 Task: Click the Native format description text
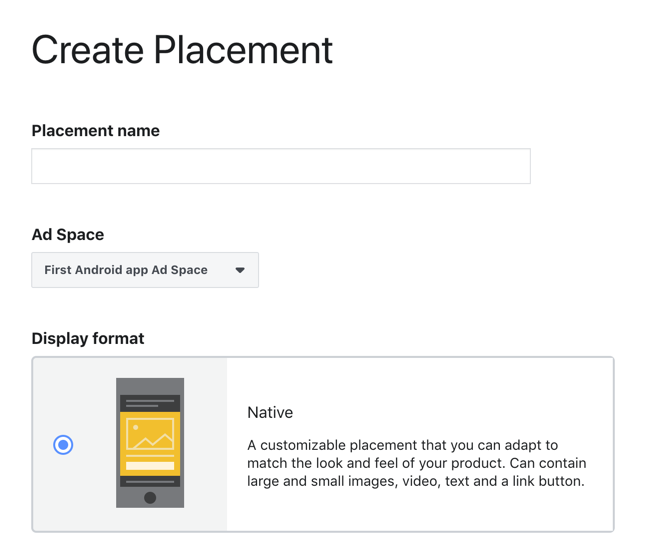(416, 463)
